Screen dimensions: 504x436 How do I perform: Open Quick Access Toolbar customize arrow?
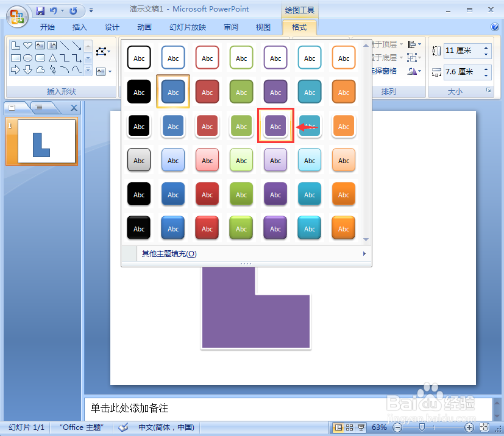91,11
